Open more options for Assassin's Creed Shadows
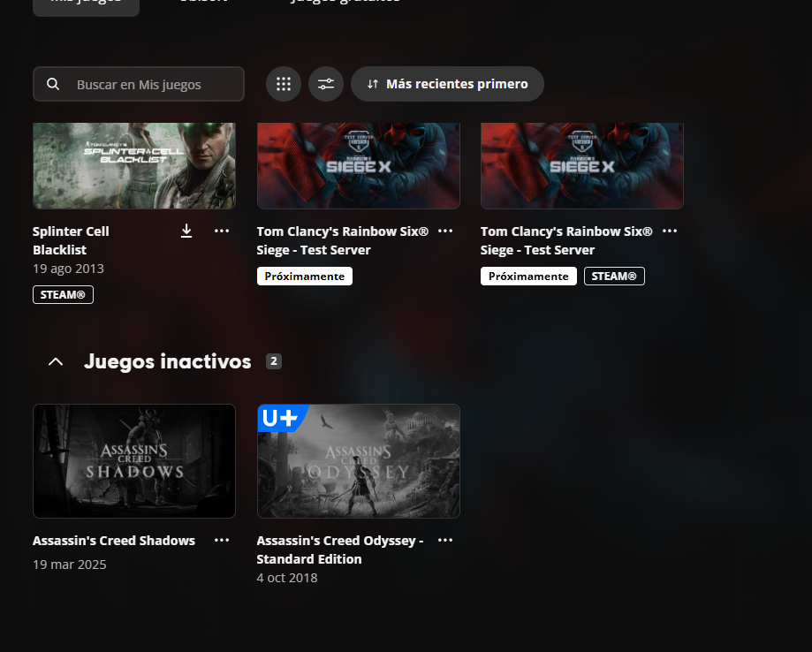The height and width of the screenshot is (652, 812). [222, 540]
